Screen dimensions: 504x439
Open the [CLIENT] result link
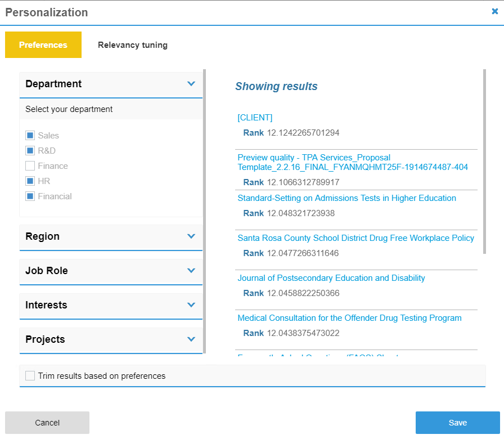[x=255, y=118]
